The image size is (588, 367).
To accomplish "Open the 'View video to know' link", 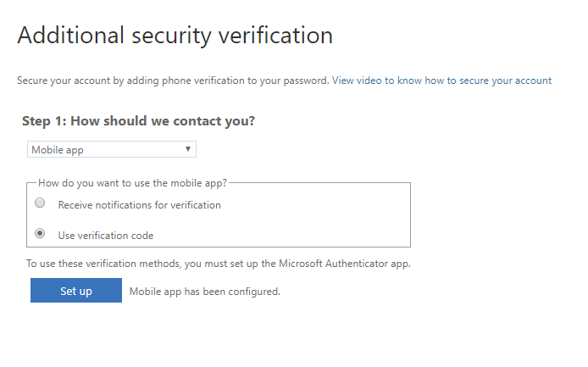I will click(377, 81).
